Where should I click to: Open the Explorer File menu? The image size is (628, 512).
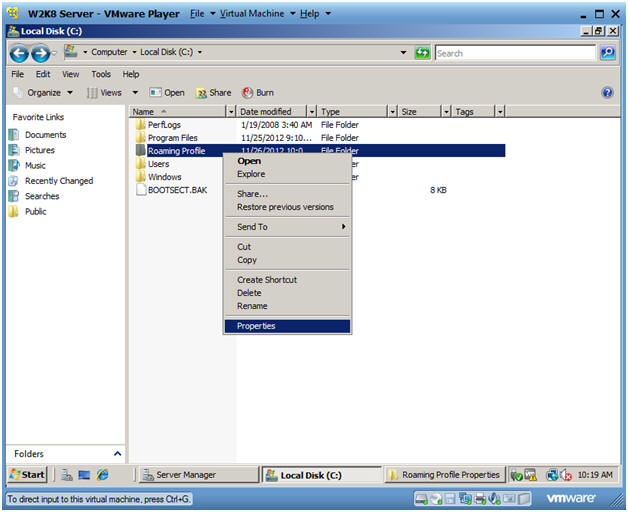pos(17,74)
